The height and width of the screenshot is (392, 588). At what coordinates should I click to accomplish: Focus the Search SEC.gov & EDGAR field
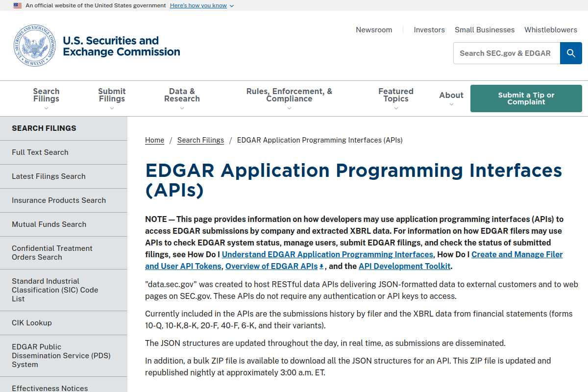coord(507,53)
